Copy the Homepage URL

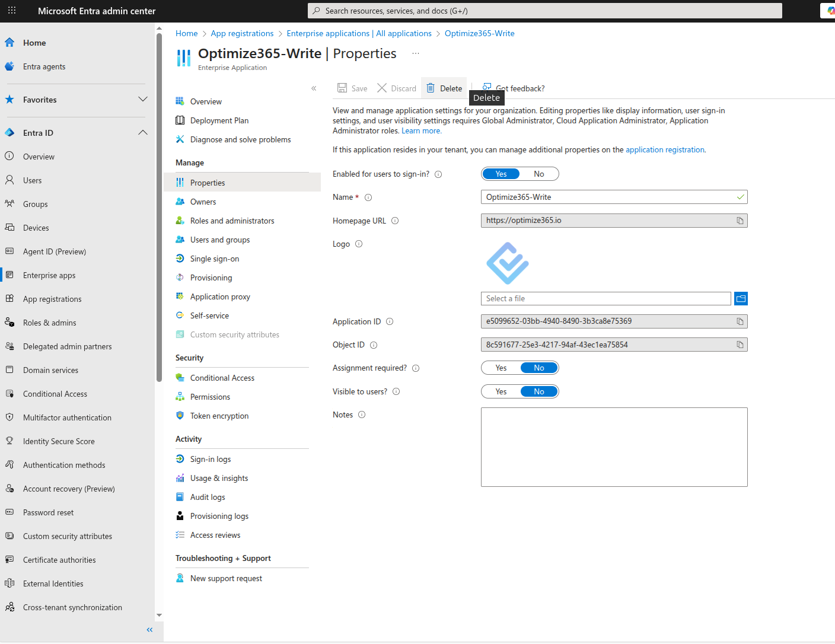pos(740,220)
